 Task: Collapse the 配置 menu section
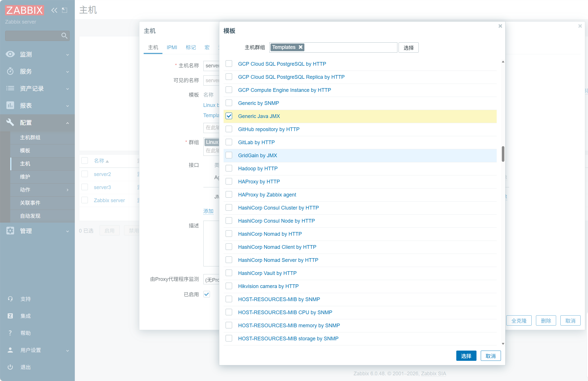[x=67, y=123]
